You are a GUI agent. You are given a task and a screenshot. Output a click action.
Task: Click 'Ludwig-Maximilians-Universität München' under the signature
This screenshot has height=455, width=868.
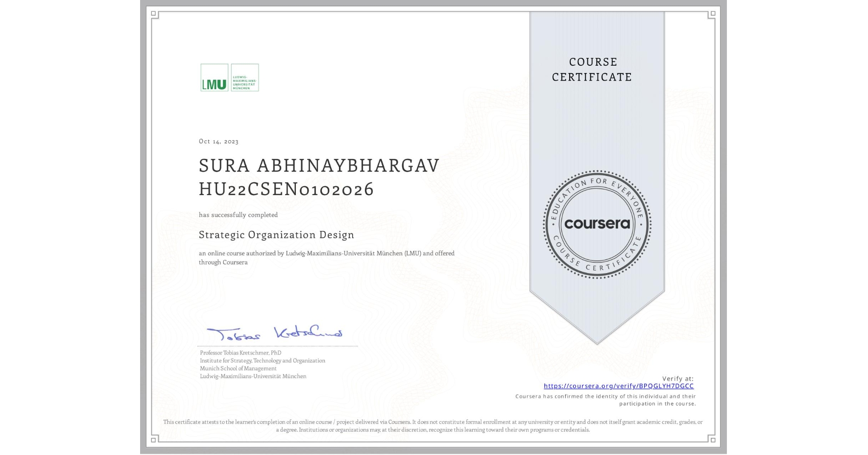click(253, 376)
